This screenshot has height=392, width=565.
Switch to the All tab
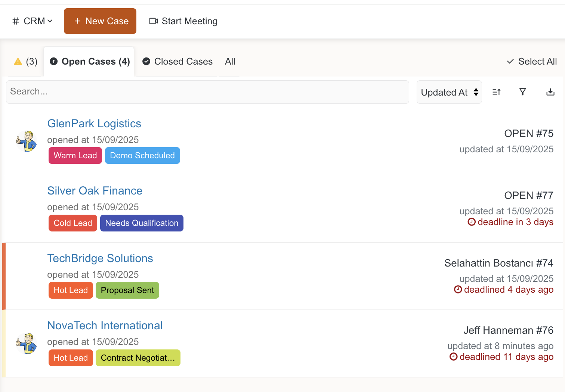point(230,61)
